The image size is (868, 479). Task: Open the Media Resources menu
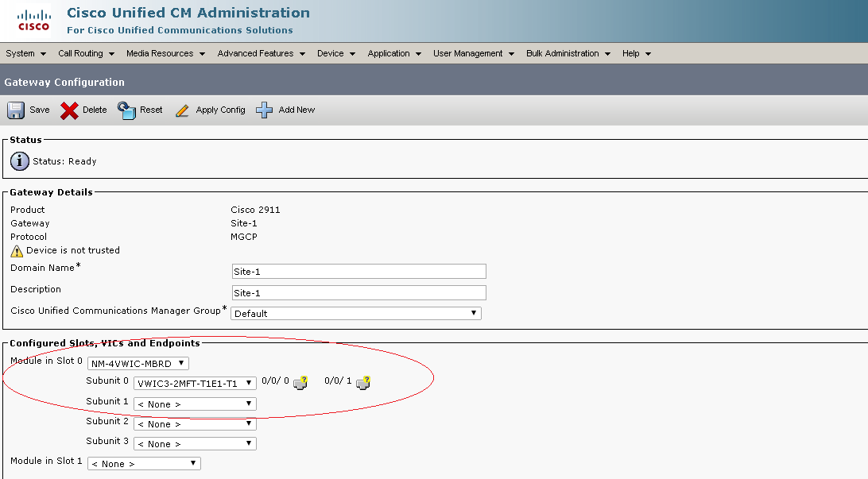point(165,54)
